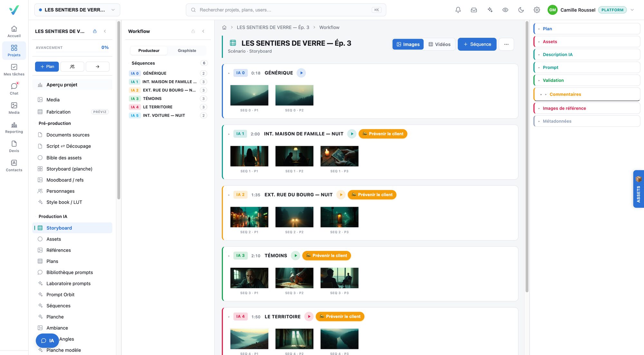Switch to the Producteur tab
Screen dimensions: 644x355
(149, 51)
